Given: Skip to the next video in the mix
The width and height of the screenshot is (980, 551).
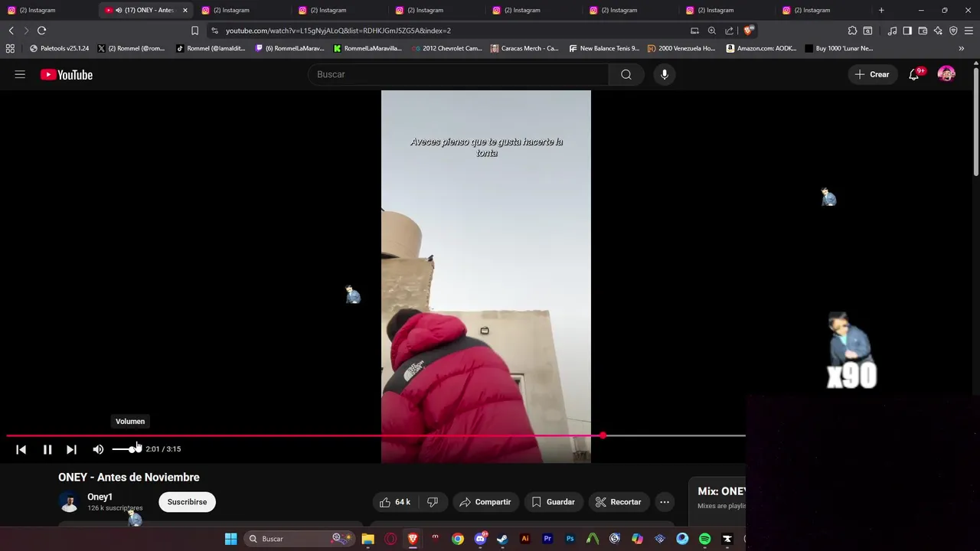Looking at the screenshot, I should [x=71, y=449].
